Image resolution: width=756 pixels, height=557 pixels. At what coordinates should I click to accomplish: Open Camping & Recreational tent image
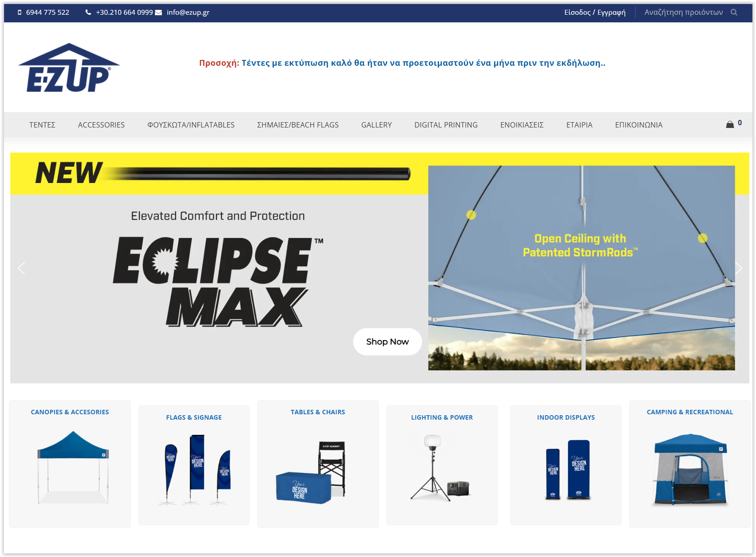690,470
